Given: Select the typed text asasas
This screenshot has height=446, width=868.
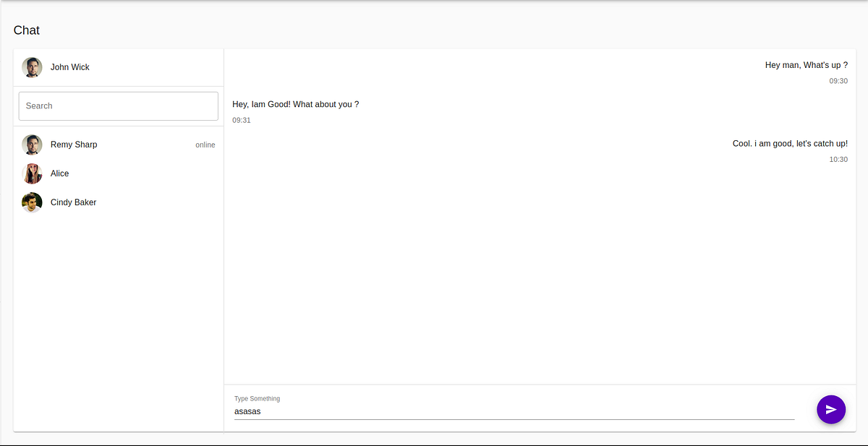Looking at the screenshot, I should coord(247,411).
